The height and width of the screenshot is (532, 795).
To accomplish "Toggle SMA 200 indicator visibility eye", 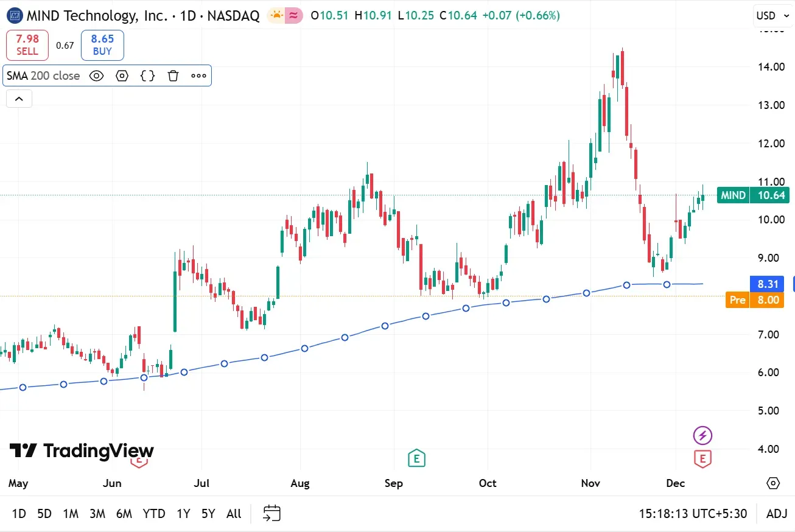I will click(x=97, y=76).
